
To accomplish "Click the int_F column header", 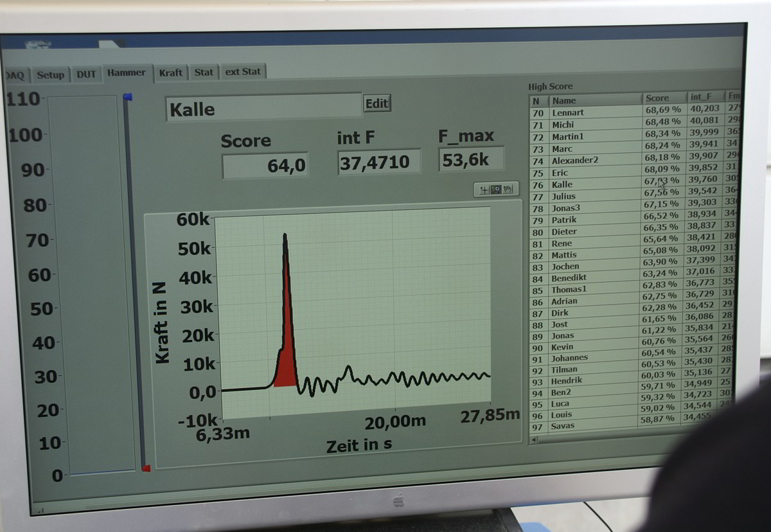I will click(x=705, y=97).
